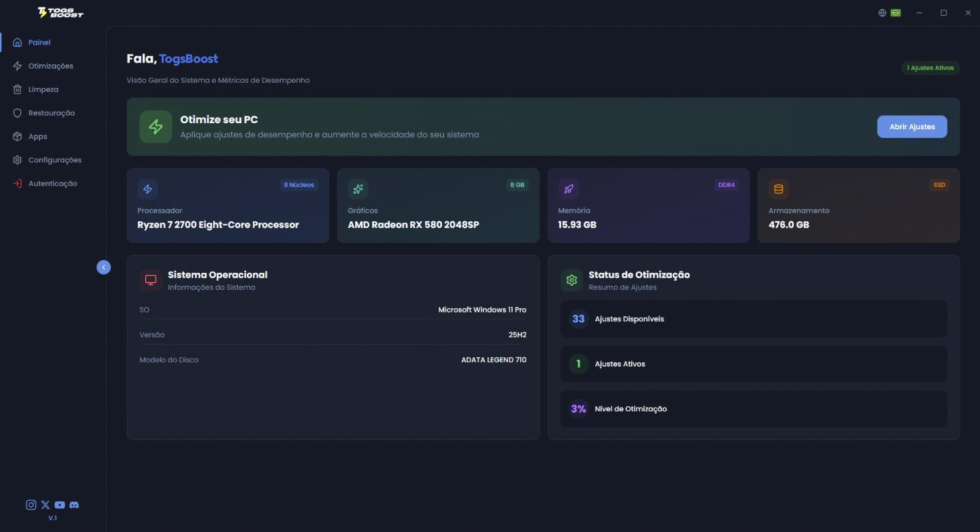
Task: Open the Otimizações menu item
Action: coord(51,66)
